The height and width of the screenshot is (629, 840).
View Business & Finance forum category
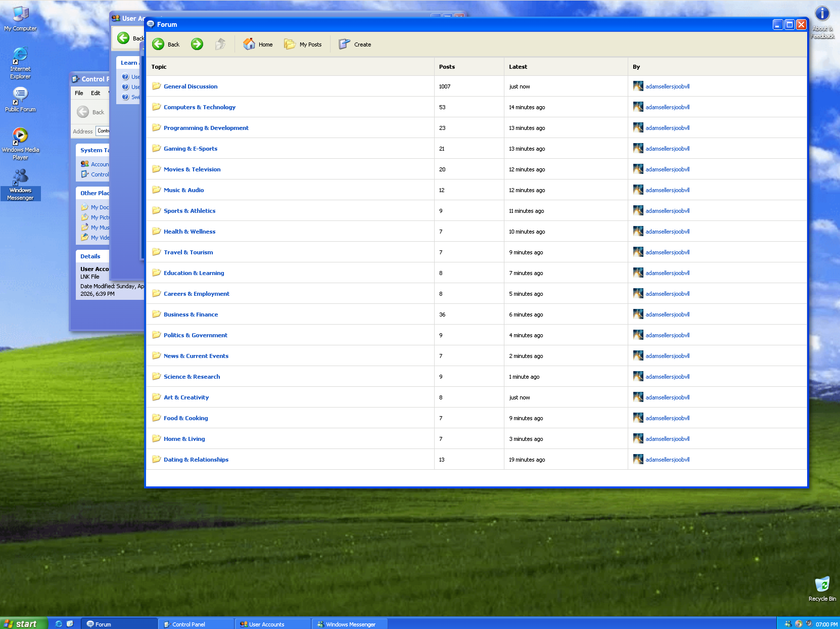[x=191, y=314]
